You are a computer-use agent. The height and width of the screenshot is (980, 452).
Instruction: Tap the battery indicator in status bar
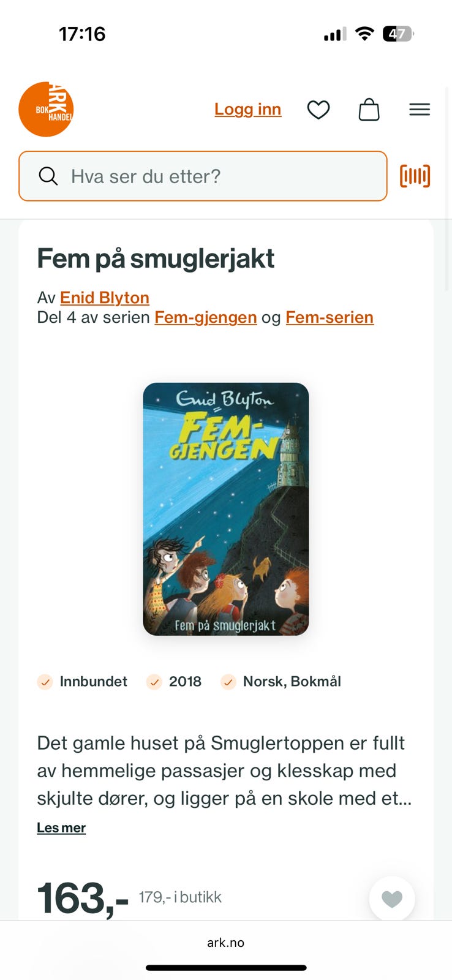398,34
